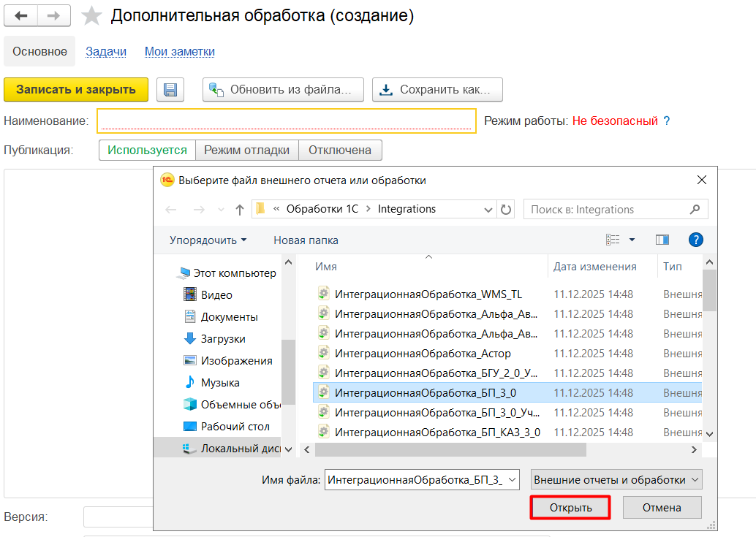Sort by Дата изменения column header
The width and height of the screenshot is (756, 537).
tap(595, 267)
